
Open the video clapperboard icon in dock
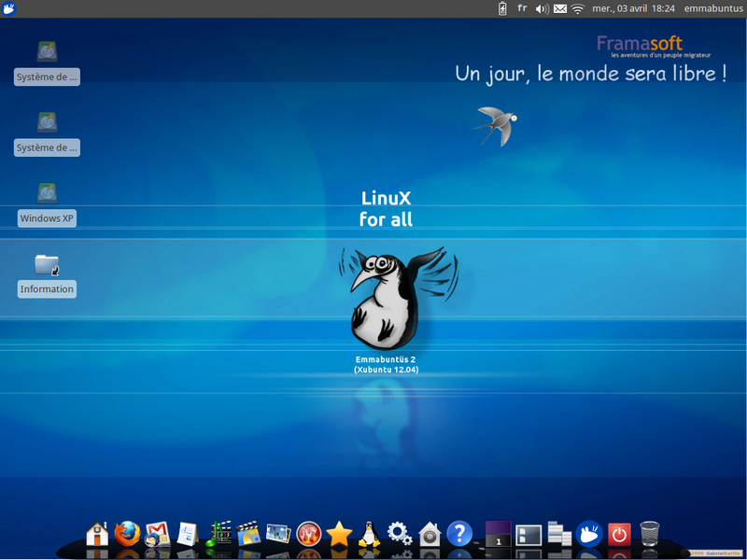coord(248,534)
